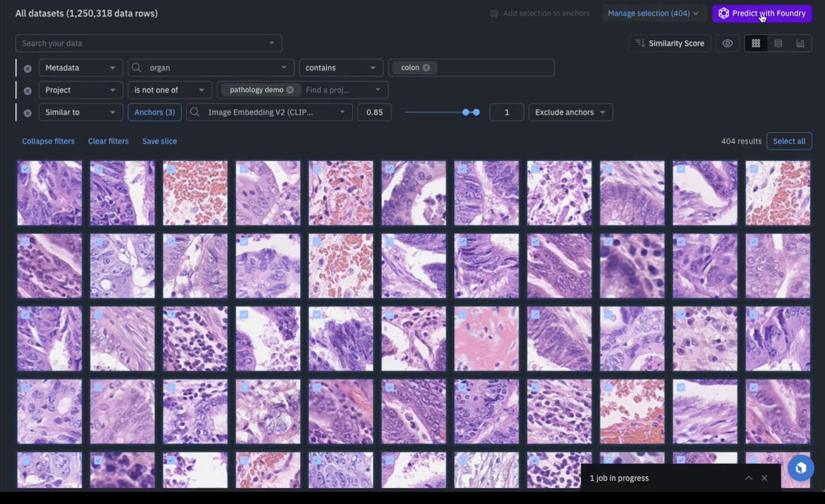825x504 pixels.
Task: Click the Search your data field
Action: coord(142,43)
